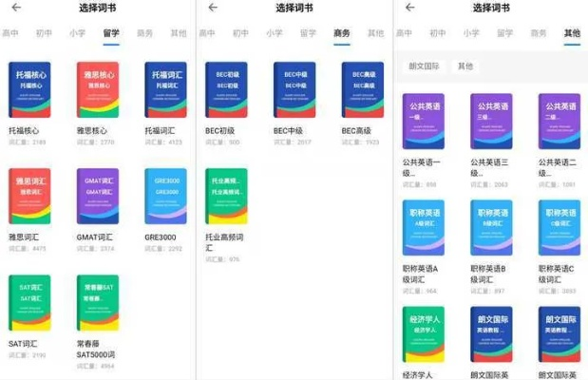Go to 留学 tab on the 其他 screen
The width and height of the screenshot is (588, 380).
click(x=505, y=33)
